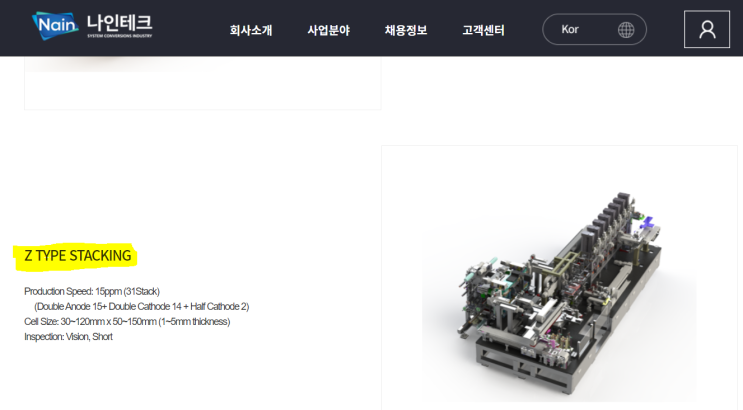Click the 나인테크 company name logo text
The height and width of the screenshot is (410, 743).
119,23
